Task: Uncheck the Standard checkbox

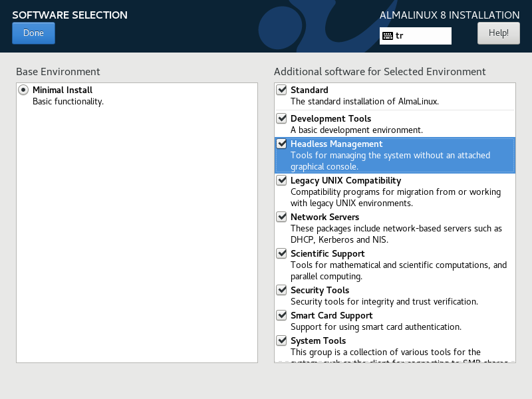Action: pos(281,90)
